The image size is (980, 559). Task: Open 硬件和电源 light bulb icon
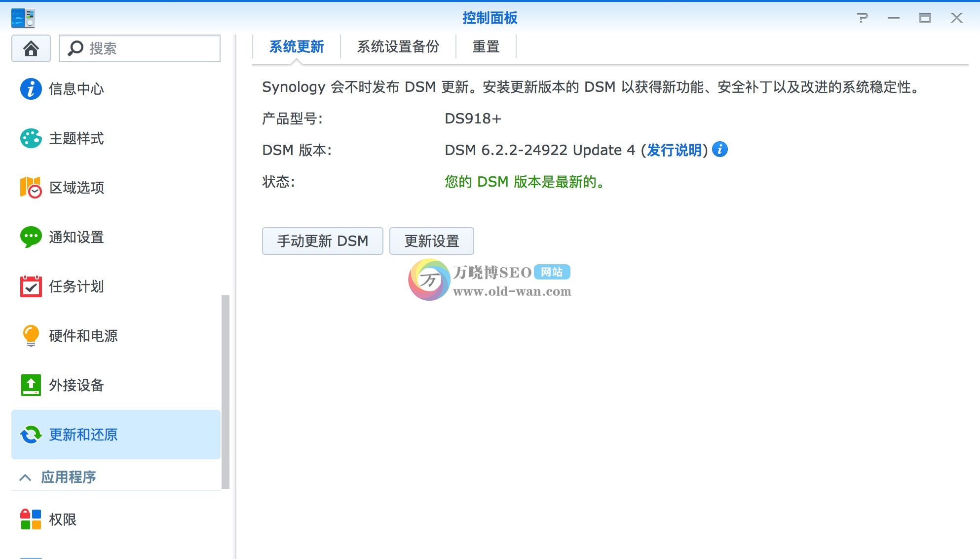31,336
